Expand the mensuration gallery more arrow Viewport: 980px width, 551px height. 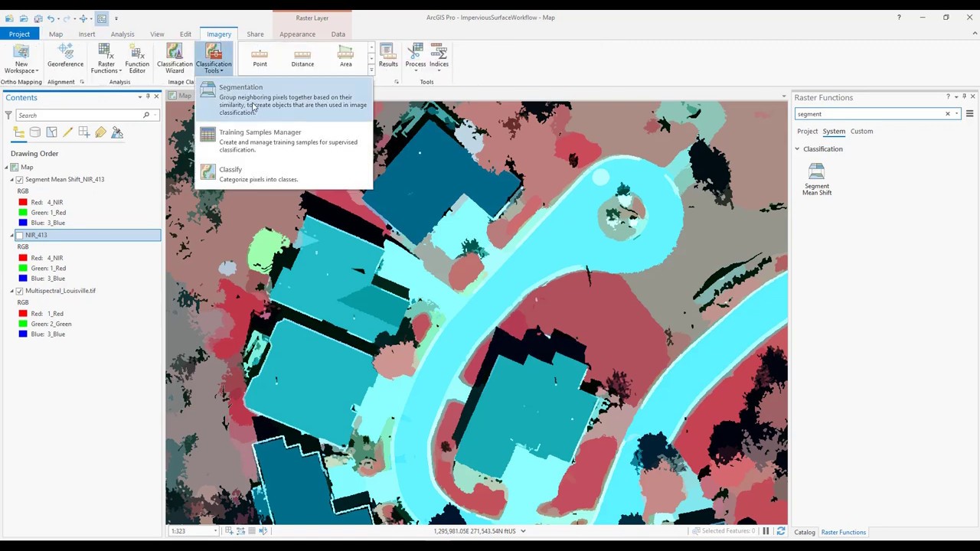coord(371,70)
